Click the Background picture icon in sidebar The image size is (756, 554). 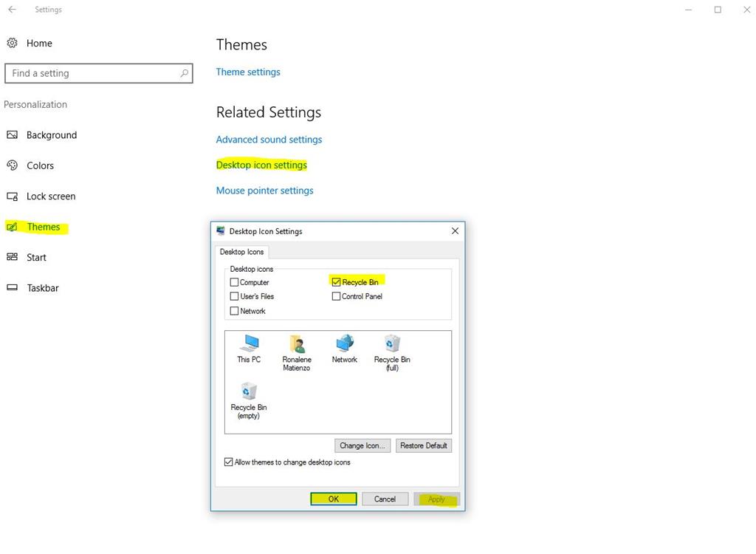pyautogui.click(x=12, y=135)
